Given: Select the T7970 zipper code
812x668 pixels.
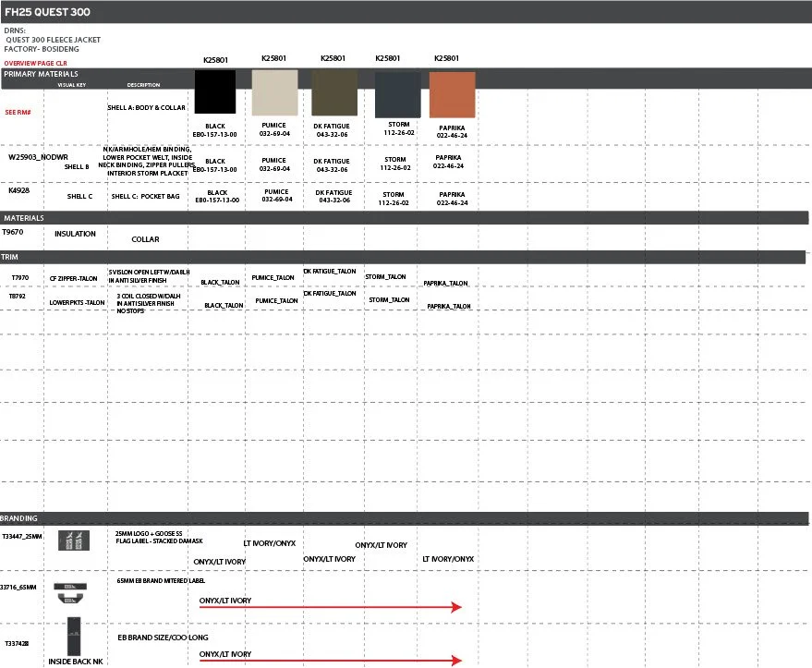Looking at the screenshot, I should (20, 278).
